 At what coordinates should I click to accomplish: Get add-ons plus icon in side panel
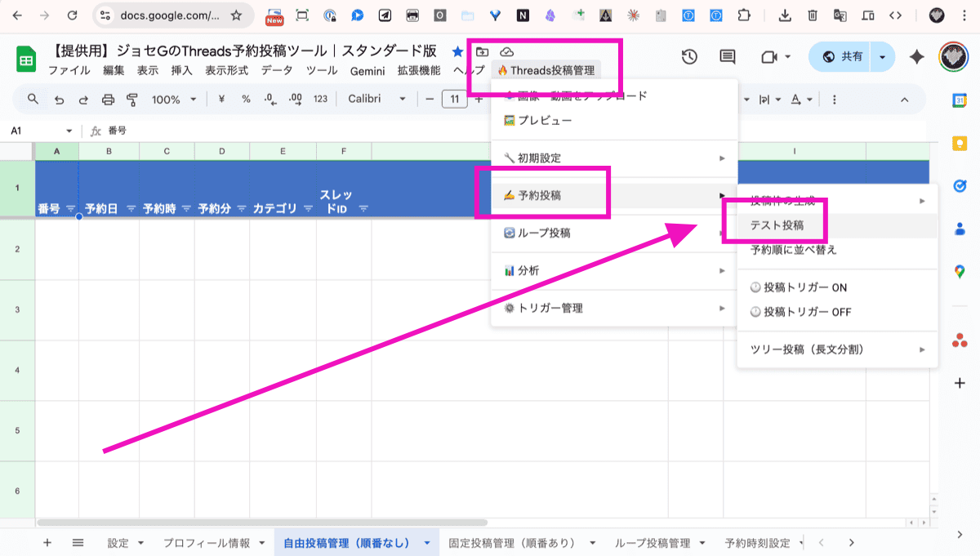(x=960, y=382)
